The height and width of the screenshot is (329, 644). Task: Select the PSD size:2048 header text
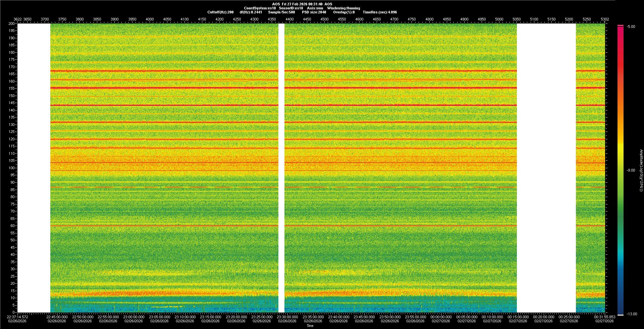(314, 12)
